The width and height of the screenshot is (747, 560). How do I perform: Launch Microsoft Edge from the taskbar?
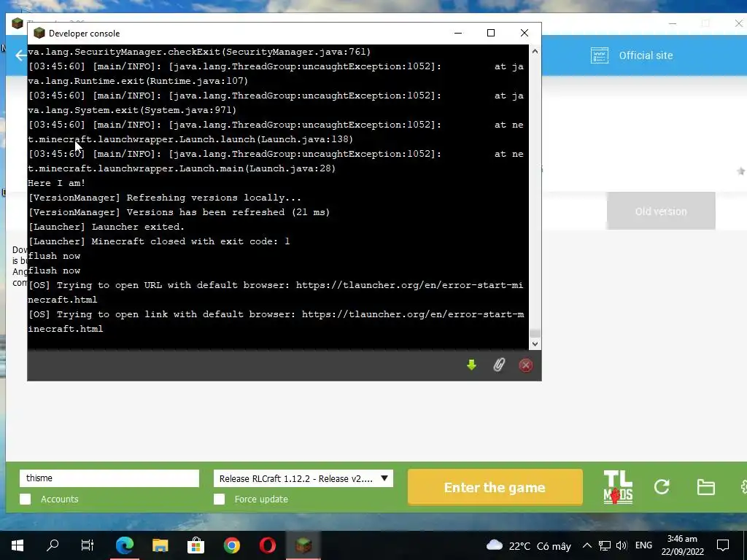[x=124, y=545]
